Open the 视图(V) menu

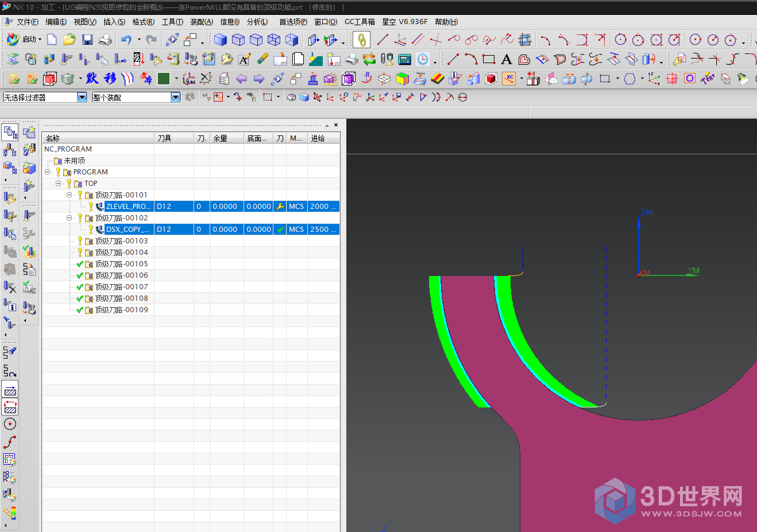coord(85,22)
